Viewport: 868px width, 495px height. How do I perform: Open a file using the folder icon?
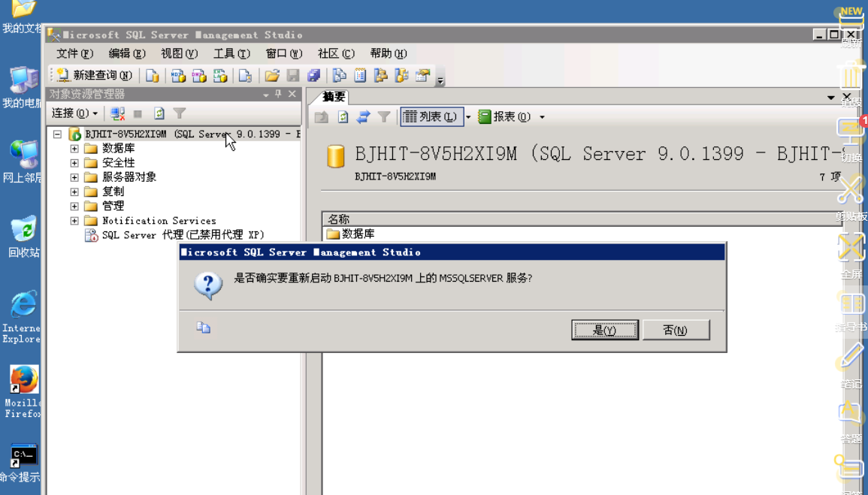271,75
